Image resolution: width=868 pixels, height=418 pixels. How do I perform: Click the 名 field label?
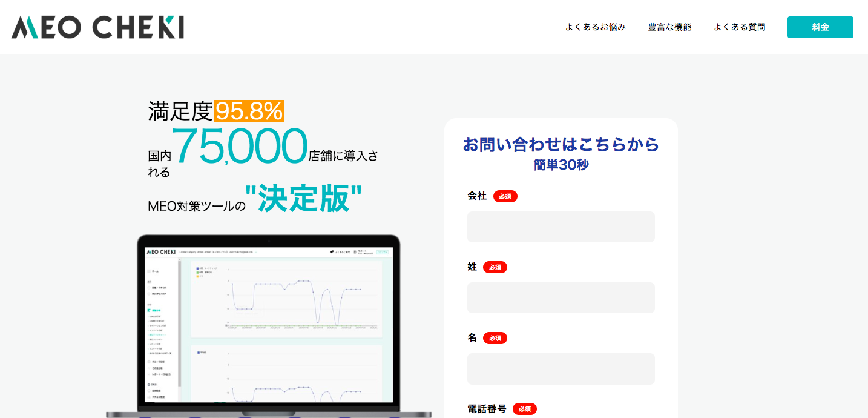pyautogui.click(x=472, y=337)
